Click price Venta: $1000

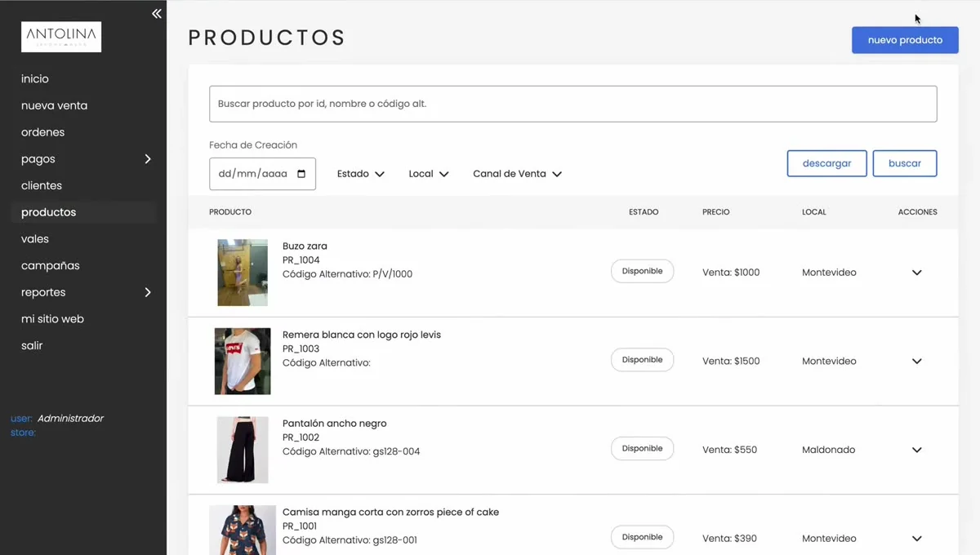click(x=731, y=273)
